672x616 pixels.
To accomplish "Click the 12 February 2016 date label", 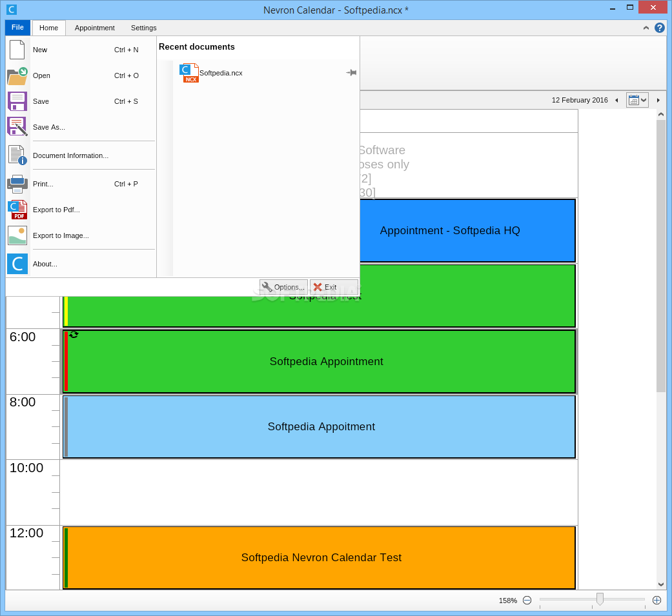I will point(580,100).
